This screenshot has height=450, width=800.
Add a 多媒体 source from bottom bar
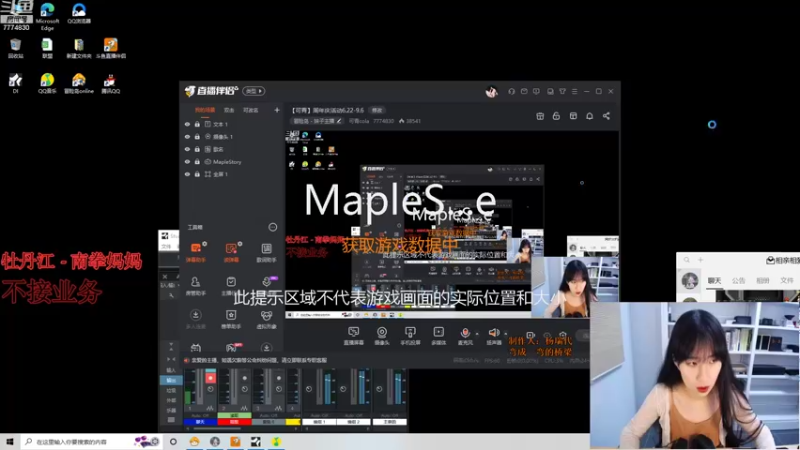click(439, 336)
